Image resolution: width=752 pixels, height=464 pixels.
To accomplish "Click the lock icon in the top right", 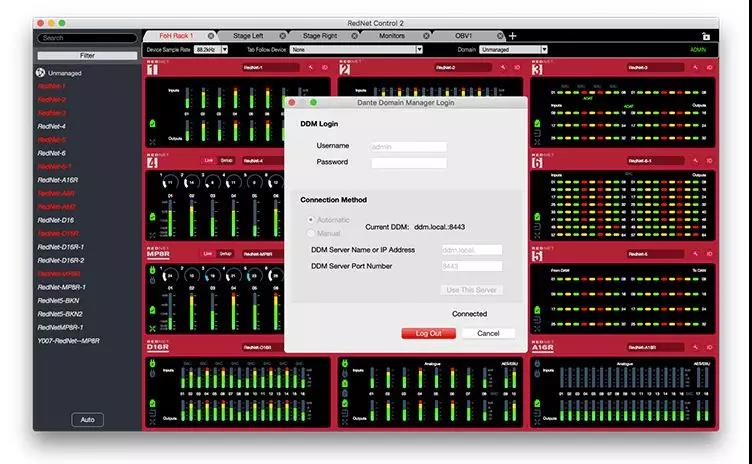I will tap(705, 36).
